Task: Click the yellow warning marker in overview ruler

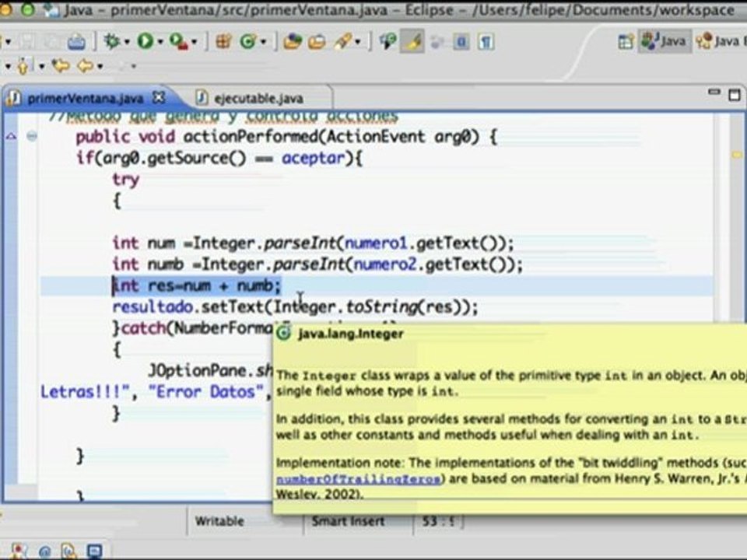Action: point(737,156)
